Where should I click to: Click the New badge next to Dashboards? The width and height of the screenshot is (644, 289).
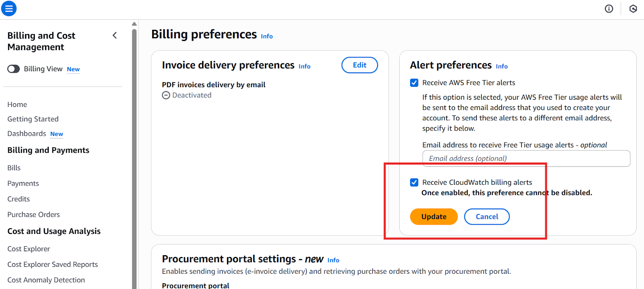[x=56, y=133]
